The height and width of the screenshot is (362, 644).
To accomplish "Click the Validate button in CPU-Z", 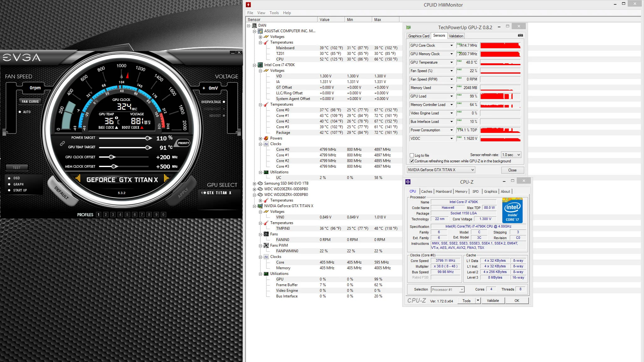I will point(493,301).
